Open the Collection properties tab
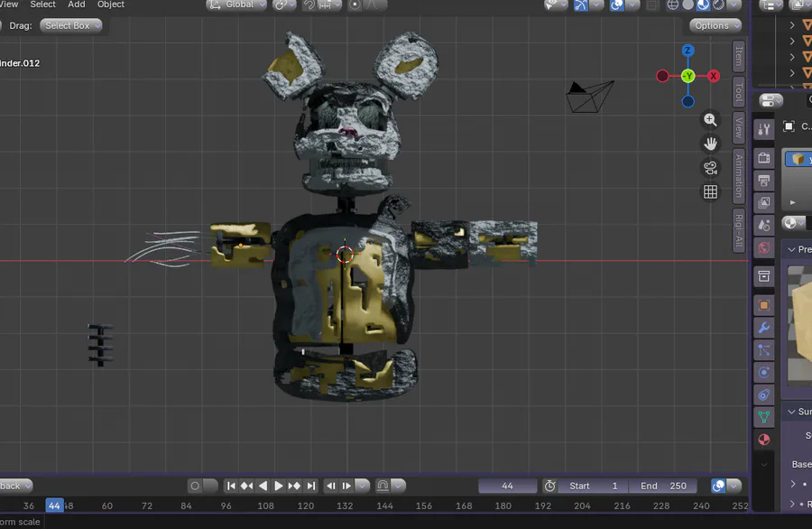The image size is (812, 529). (x=764, y=276)
